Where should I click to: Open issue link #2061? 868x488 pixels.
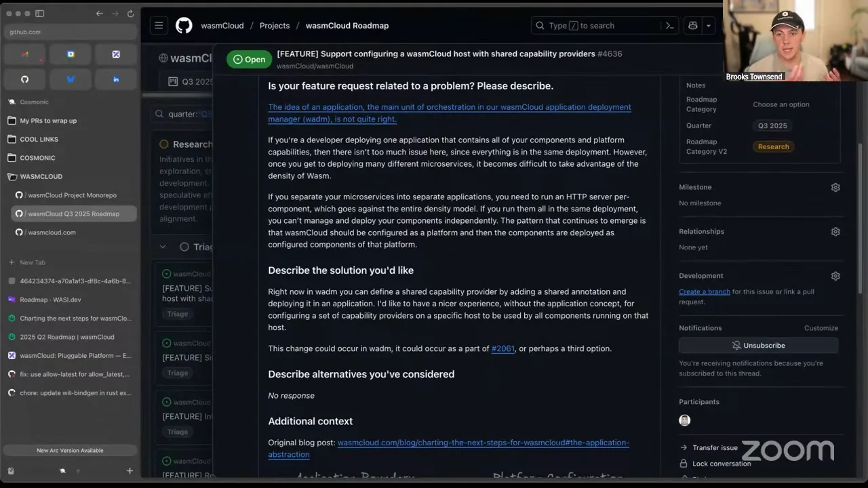click(503, 348)
